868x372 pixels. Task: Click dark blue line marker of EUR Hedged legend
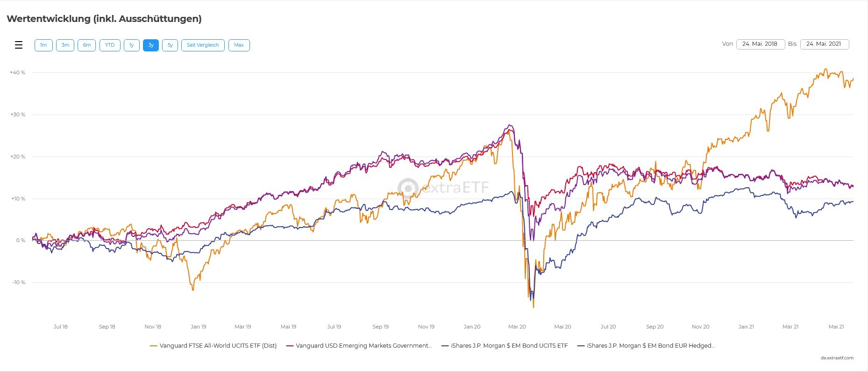click(x=581, y=346)
